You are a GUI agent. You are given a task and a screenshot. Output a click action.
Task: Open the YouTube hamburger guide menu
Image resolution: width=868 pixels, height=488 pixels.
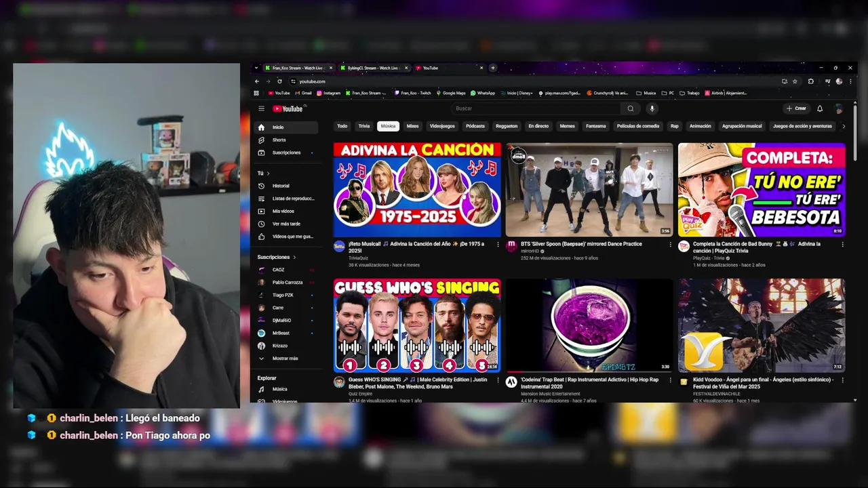point(261,108)
